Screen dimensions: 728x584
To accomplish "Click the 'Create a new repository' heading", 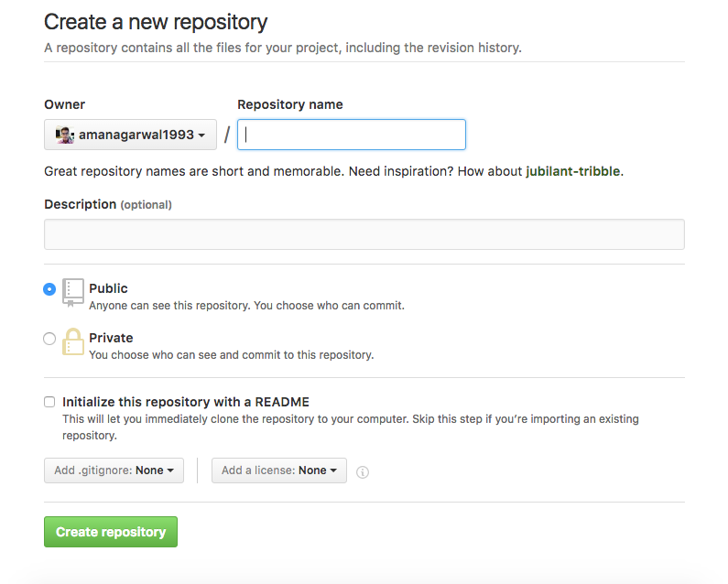I will tap(156, 22).
